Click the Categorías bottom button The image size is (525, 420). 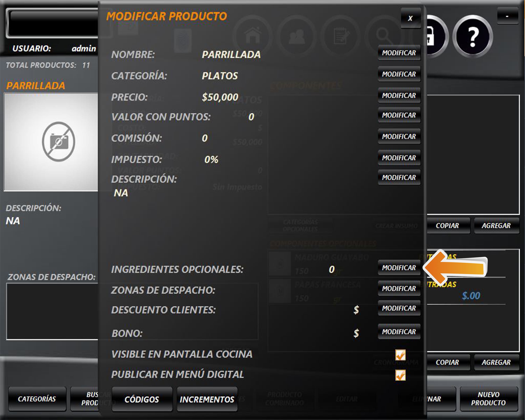pyautogui.click(x=37, y=399)
